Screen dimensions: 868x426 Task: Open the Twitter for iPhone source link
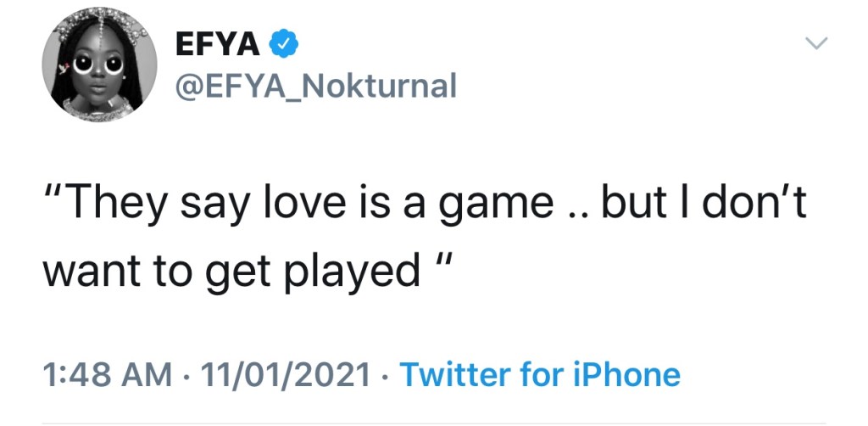(539, 374)
